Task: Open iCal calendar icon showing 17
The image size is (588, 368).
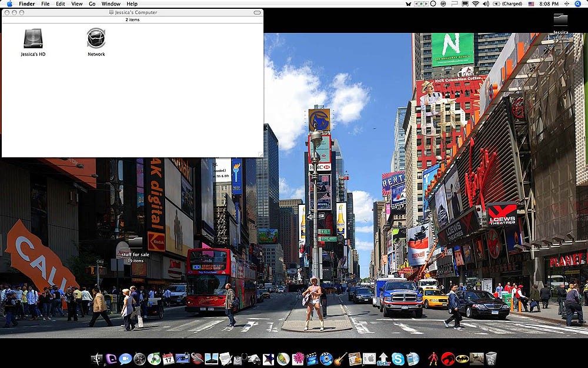Action: [x=168, y=359]
